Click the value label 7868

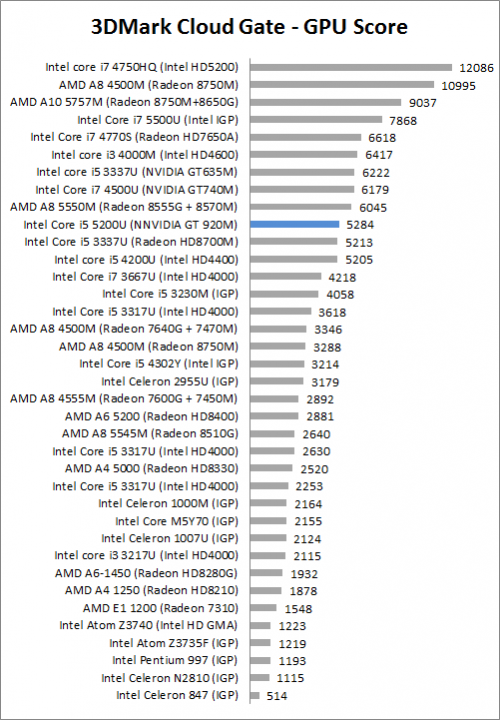pyautogui.click(x=403, y=121)
